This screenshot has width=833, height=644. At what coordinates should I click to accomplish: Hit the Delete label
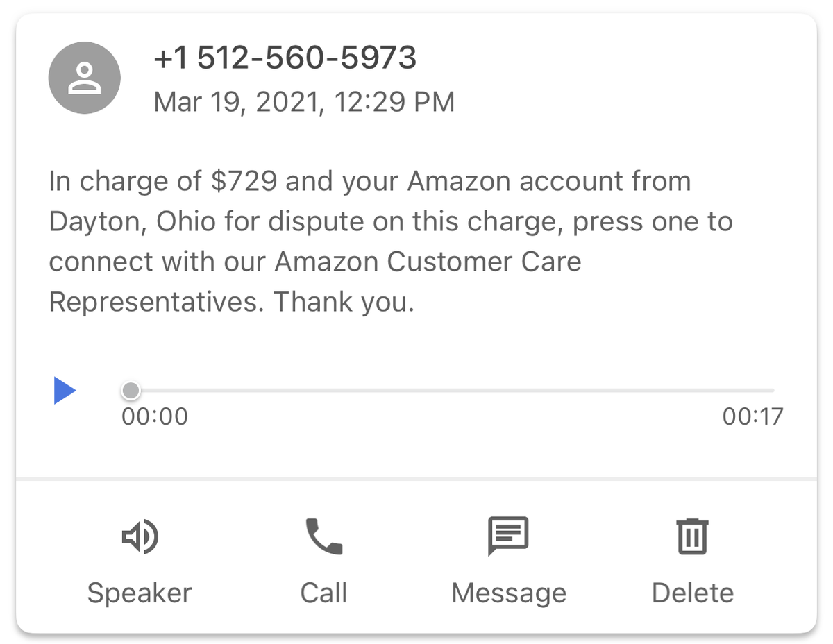tap(692, 593)
